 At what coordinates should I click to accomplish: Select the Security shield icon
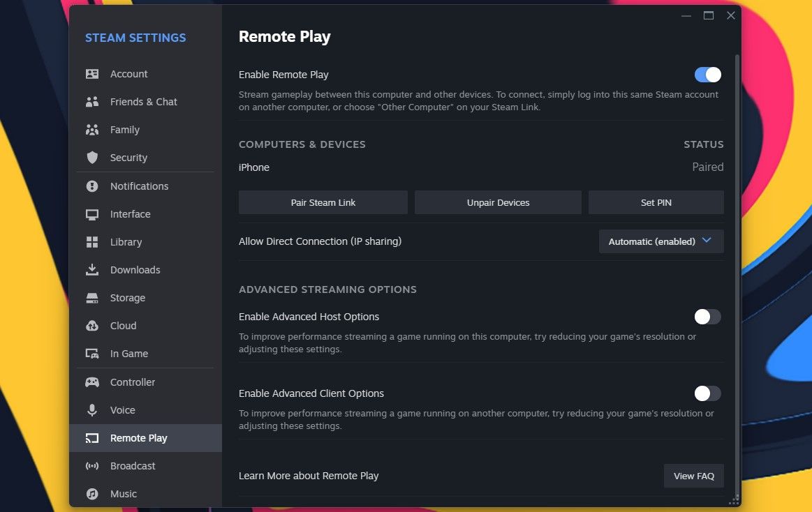coord(93,158)
